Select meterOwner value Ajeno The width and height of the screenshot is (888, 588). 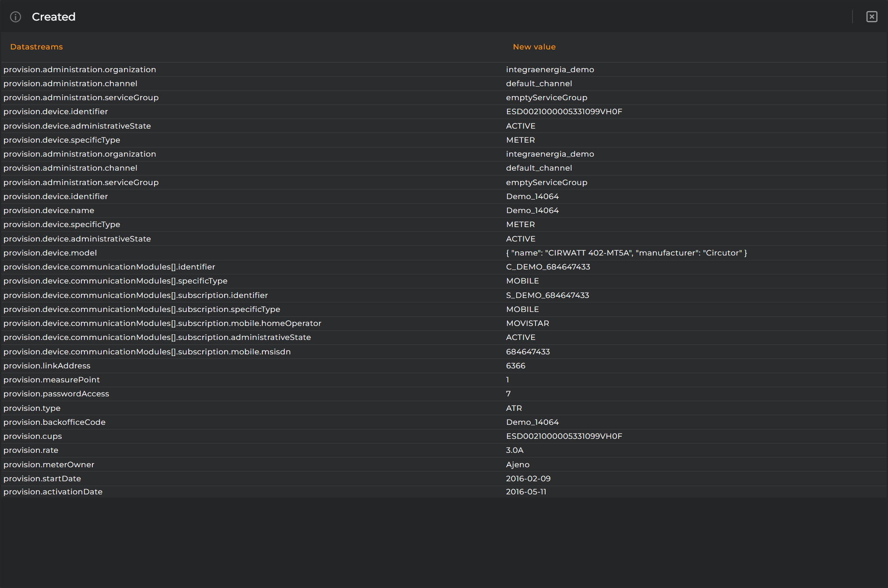coord(518,465)
